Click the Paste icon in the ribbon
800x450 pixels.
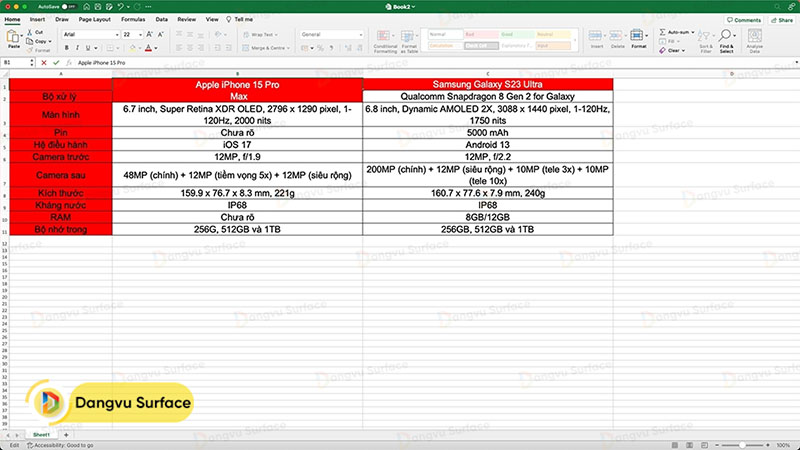(x=14, y=38)
